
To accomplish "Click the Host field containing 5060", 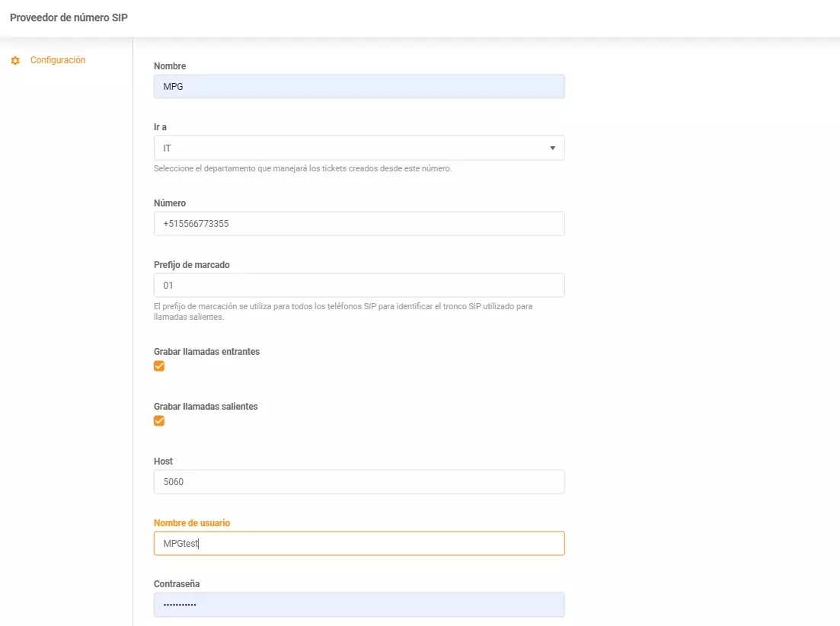I will click(x=358, y=481).
